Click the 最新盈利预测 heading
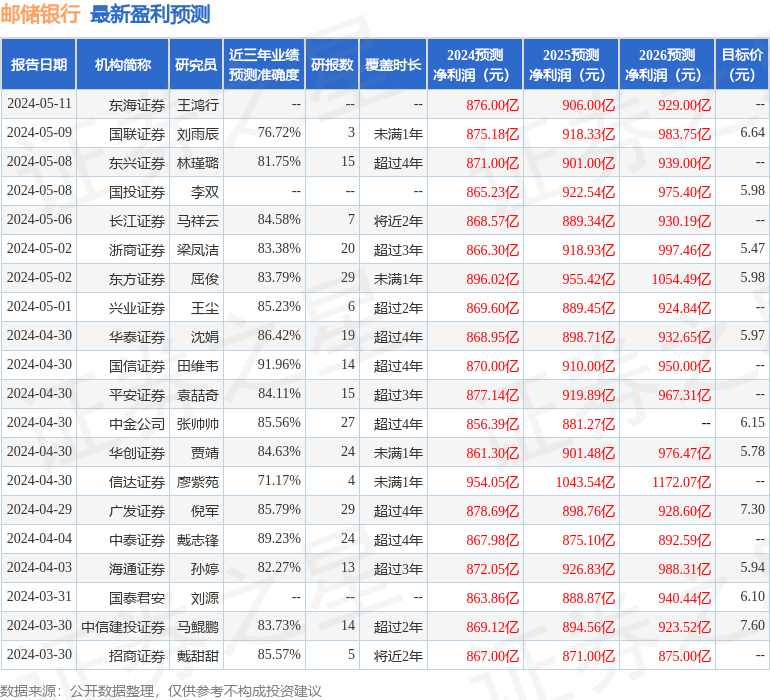 pyautogui.click(x=150, y=14)
